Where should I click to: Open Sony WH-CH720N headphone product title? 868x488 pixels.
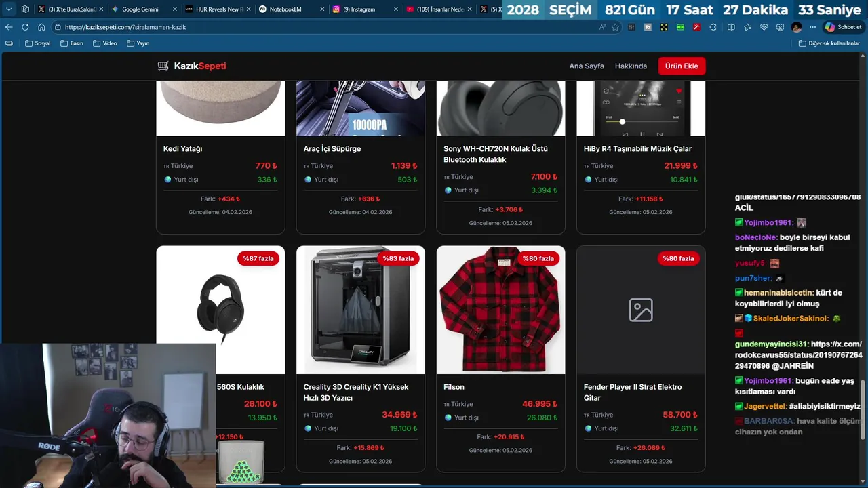click(x=496, y=154)
